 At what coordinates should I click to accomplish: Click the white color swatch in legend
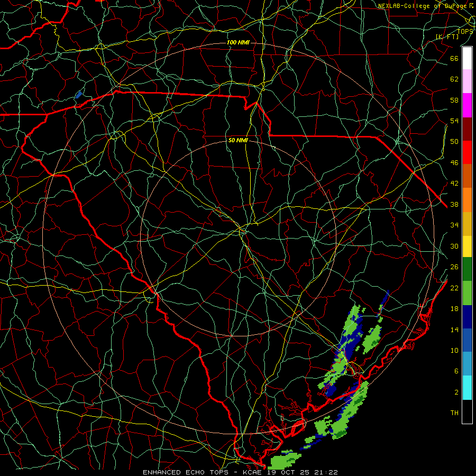coord(467,58)
